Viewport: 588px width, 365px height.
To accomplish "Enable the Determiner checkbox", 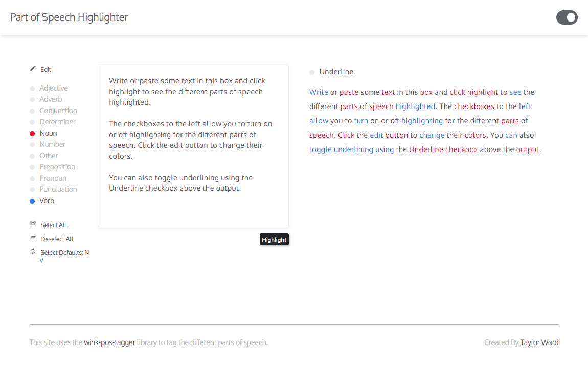I will tap(32, 122).
